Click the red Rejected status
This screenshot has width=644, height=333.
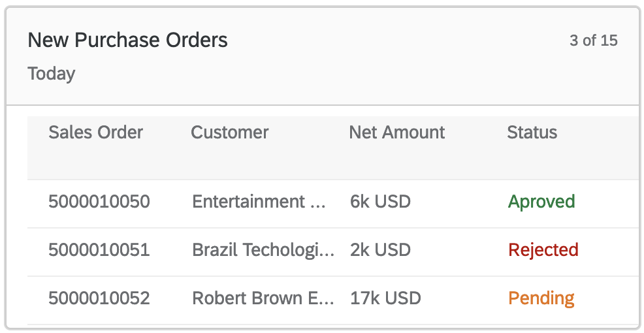(543, 250)
